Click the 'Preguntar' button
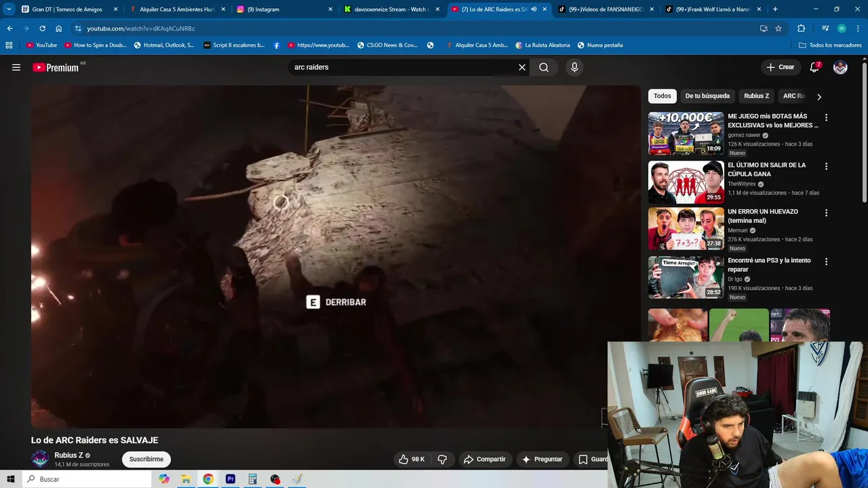The image size is (868, 488). coord(542,459)
